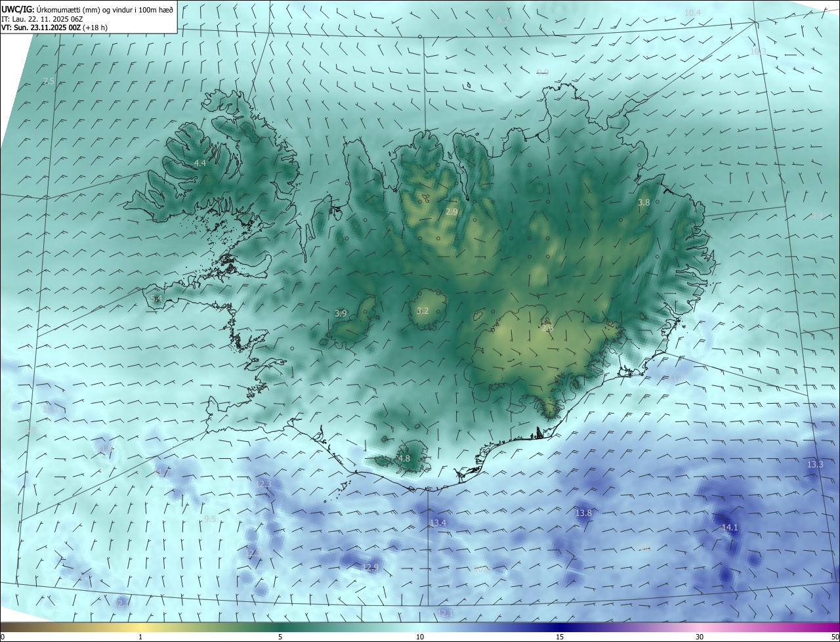The image size is (840, 642).
Task: Click the '30' tick on the colour scale
Action: (700, 637)
